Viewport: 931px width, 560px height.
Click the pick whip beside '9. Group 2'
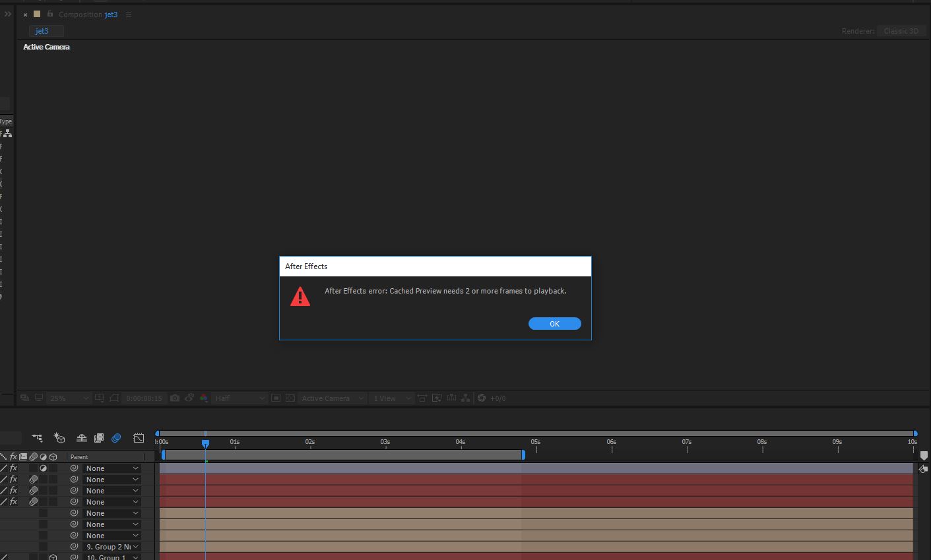(74, 547)
